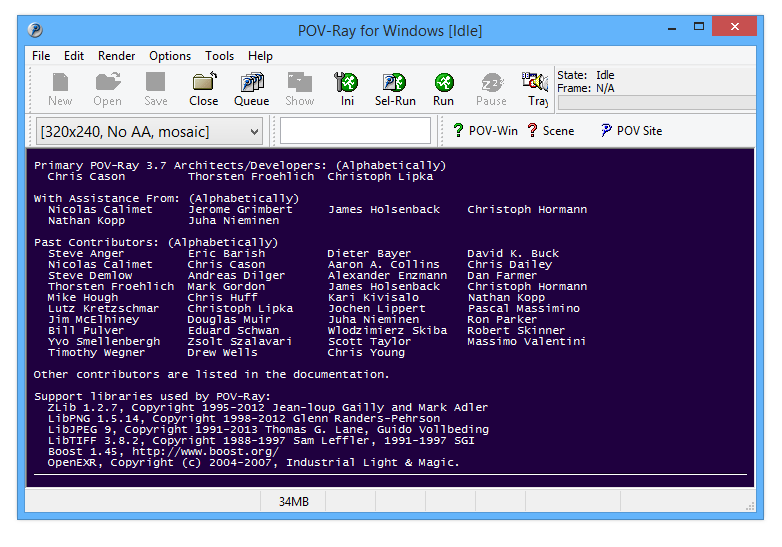Open the Tools menu

click(219, 56)
